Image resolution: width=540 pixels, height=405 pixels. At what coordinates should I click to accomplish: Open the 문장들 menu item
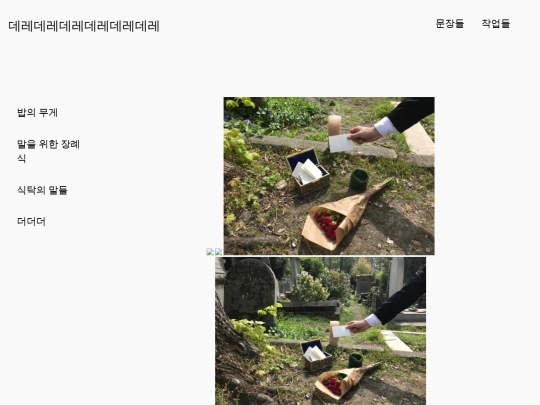450,23
